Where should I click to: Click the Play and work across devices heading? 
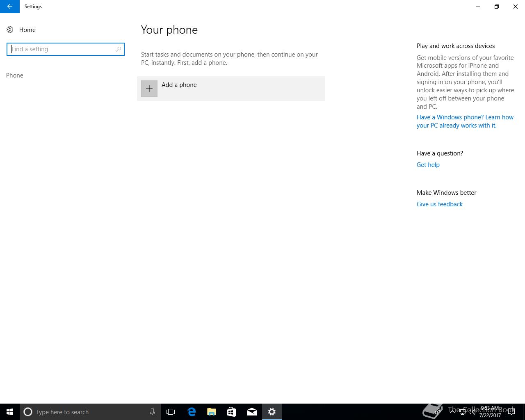456,46
